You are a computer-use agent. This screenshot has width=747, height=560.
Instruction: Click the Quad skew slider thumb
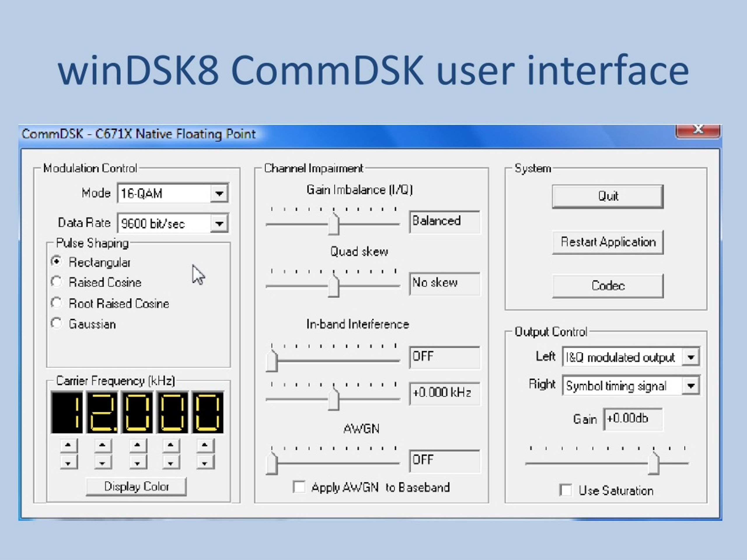point(333,286)
